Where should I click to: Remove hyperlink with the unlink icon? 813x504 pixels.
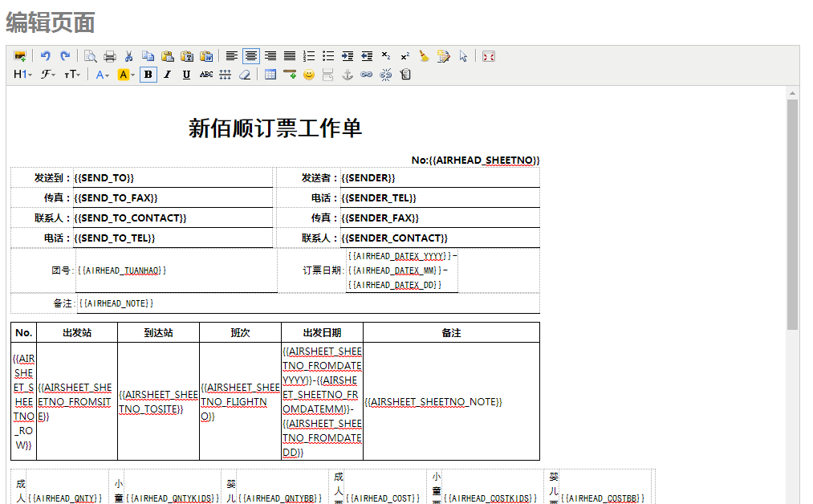tap(386, 75)
